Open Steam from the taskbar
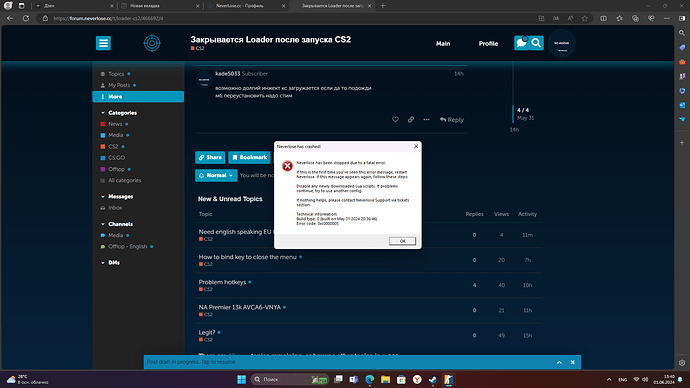Image resolution: width=690 pixels, height=388 pixels. point(433,379)
